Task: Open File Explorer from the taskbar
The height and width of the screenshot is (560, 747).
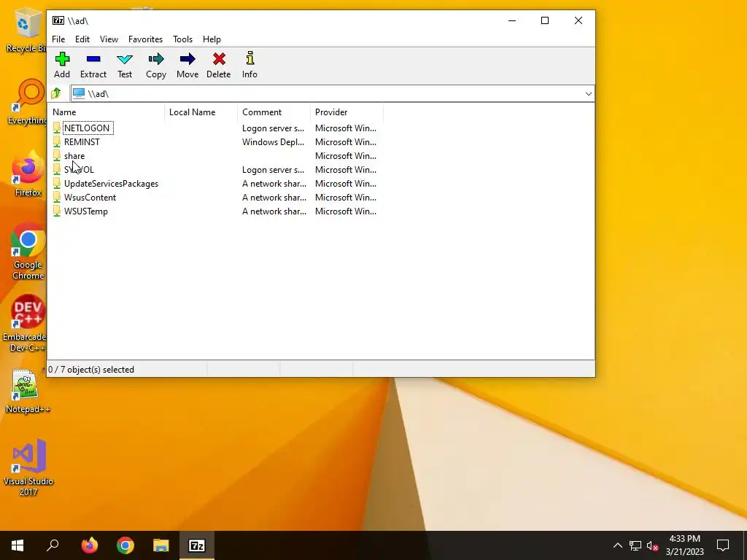Action: (161, 545)
